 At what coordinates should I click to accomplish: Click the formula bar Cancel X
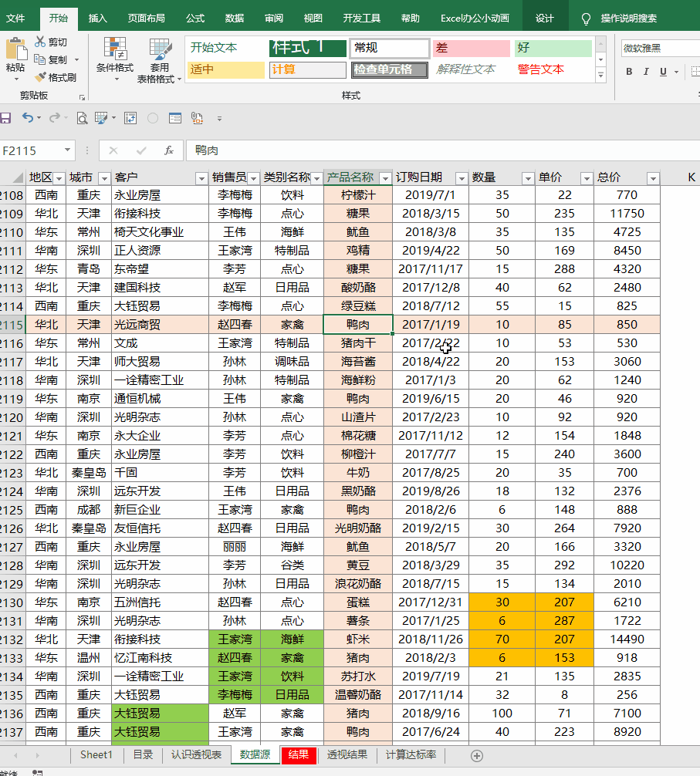113,150
